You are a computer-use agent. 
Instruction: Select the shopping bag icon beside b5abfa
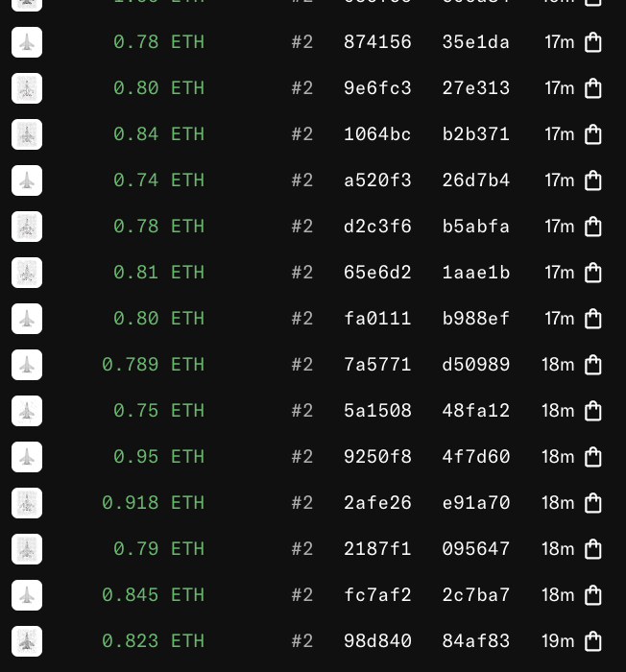click(593, 227)
